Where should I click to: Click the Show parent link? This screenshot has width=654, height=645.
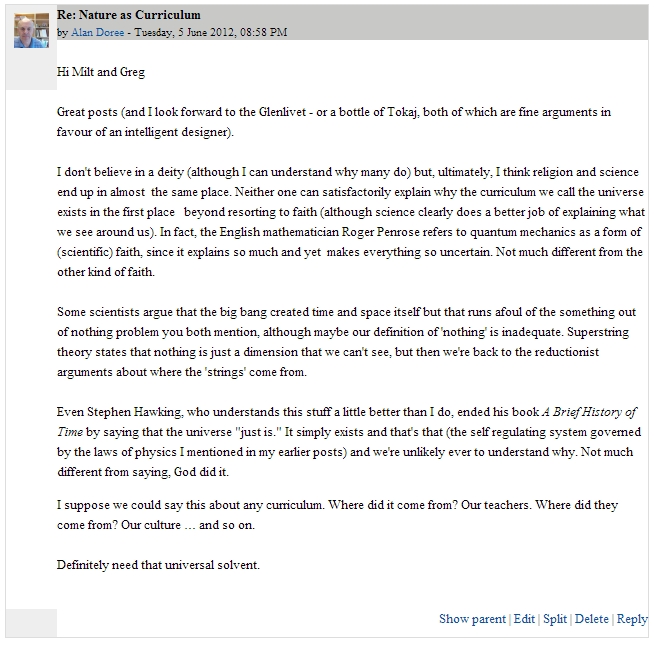472,619
